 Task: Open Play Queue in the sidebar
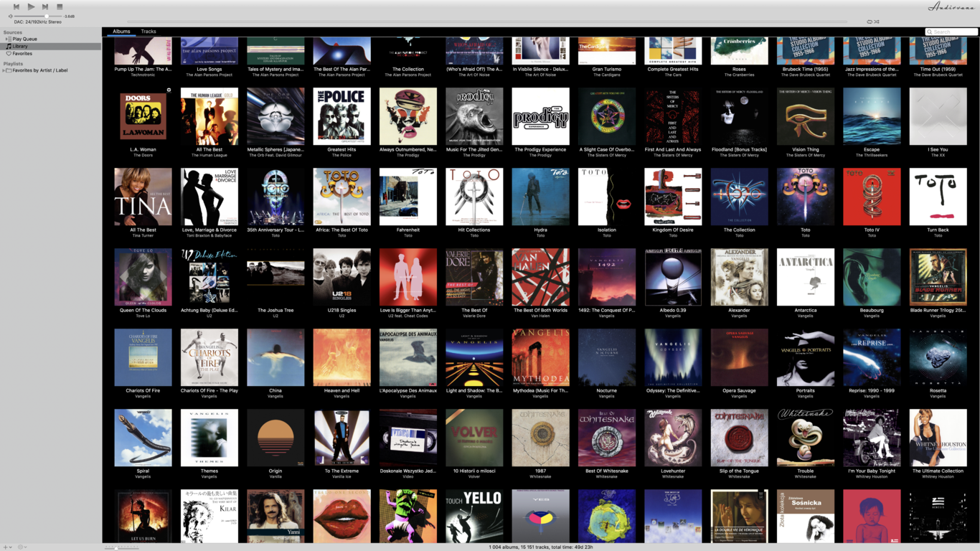[x=24, y=39]
